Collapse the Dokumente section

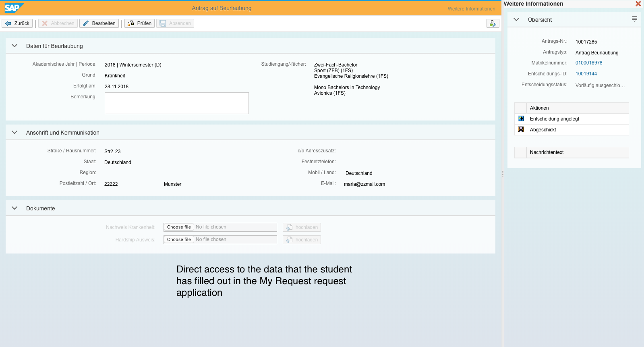pos(15,208)
